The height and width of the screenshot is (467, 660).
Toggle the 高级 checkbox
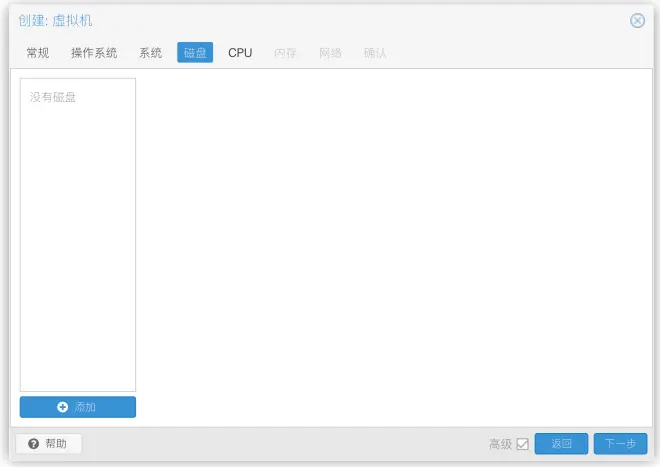(x=522, y=444)
